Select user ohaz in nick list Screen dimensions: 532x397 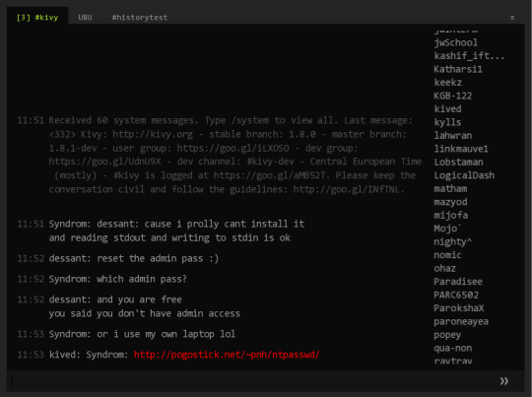click(444, 268)
